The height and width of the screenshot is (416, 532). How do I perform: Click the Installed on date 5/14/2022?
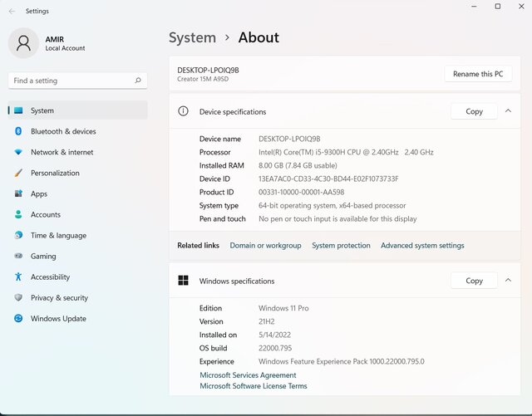(274, 335)
